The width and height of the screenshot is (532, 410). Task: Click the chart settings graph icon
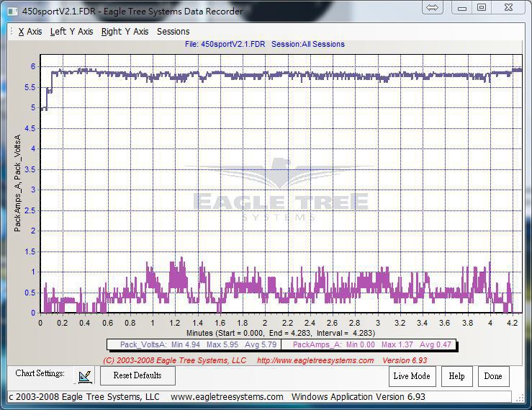tap(85, 376)
